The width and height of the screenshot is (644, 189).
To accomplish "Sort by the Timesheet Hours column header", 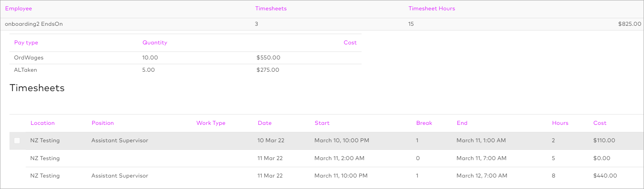I will point(432,9).
